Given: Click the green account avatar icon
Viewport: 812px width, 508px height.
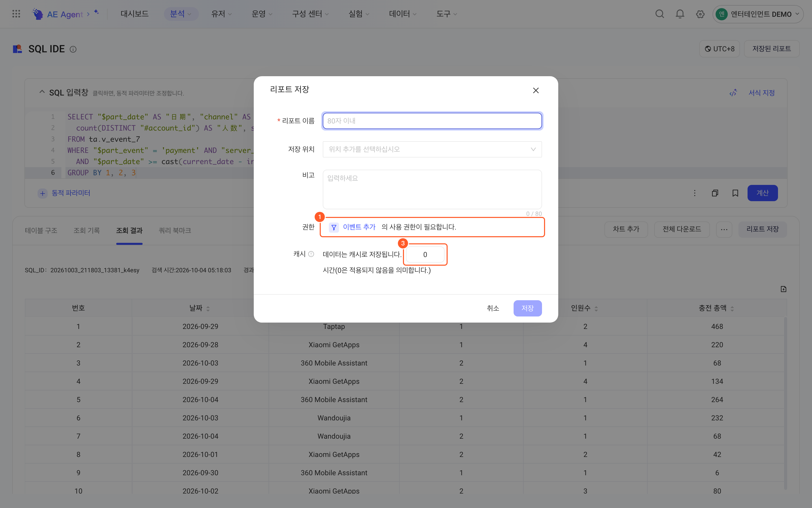Looking at the screenshot, I should pyautogui.click(x=722, y=14).
